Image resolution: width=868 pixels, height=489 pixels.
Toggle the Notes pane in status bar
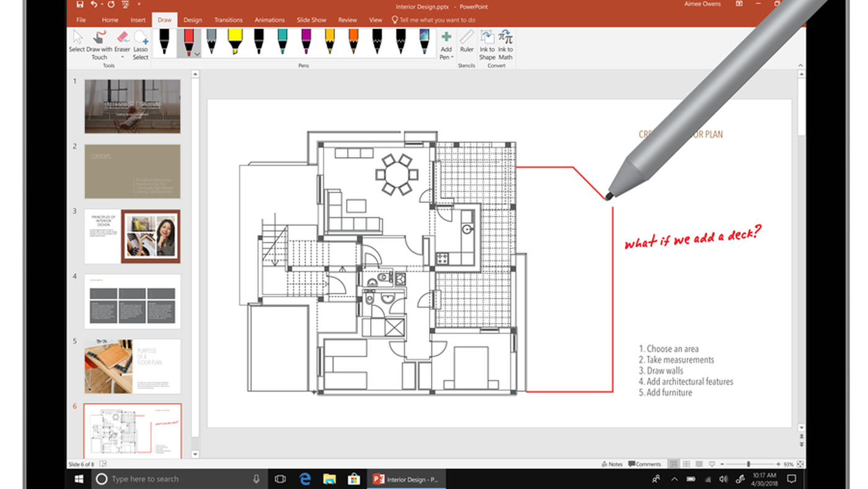coord(612,464)
